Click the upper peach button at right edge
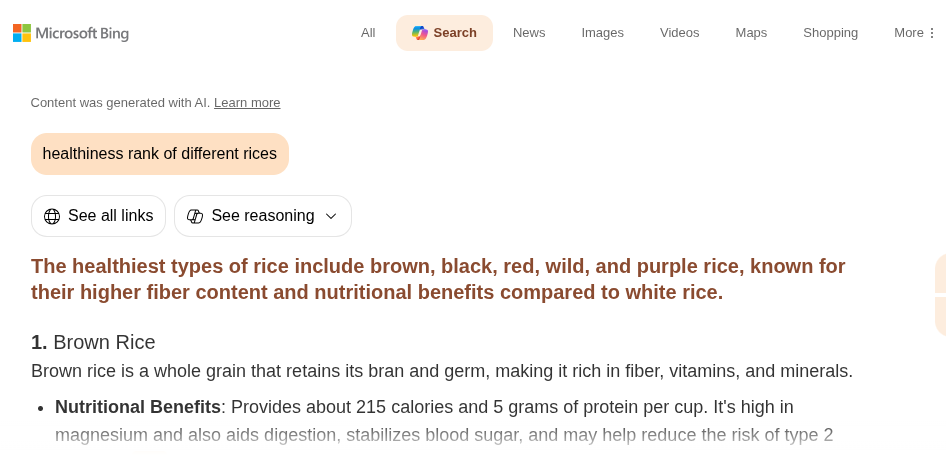 tap(940, 273)
